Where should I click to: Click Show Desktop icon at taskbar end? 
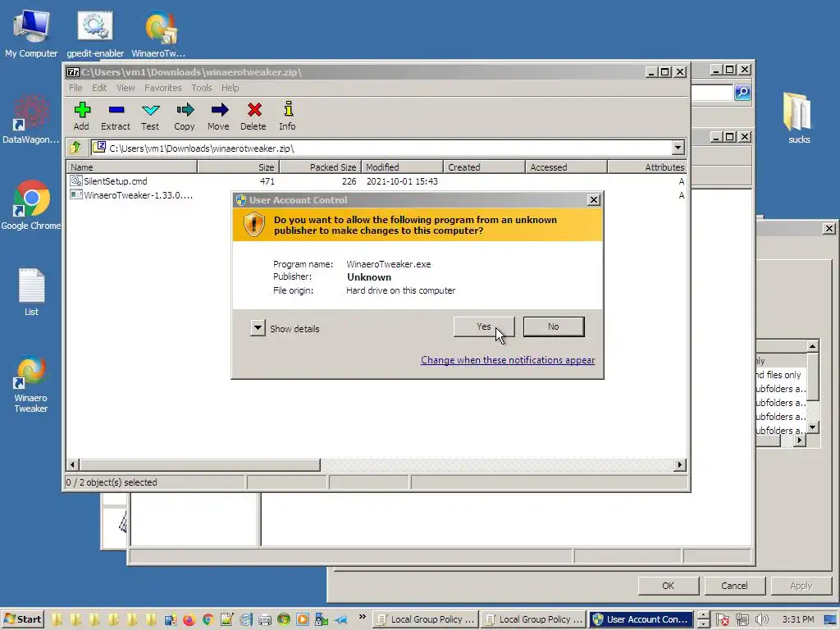[x=830, y=620]
